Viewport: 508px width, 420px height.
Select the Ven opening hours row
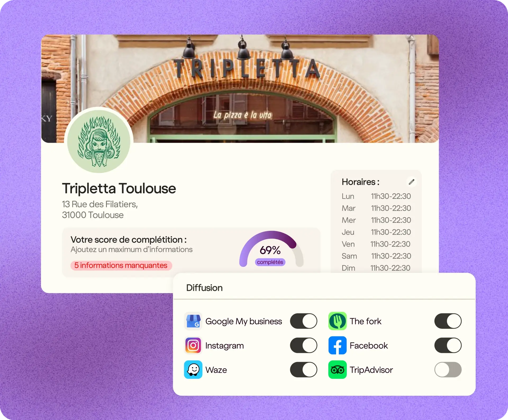pos(376,244)
